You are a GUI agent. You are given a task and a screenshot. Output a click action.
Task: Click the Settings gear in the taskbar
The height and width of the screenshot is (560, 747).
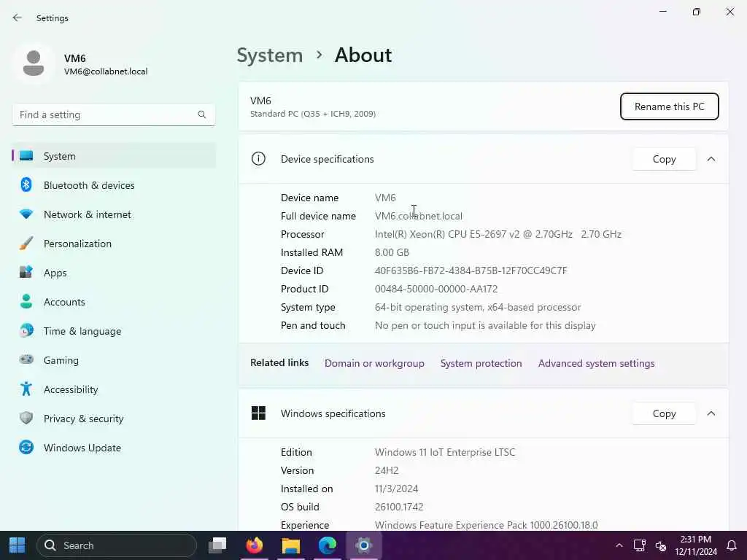click(363, 545)
